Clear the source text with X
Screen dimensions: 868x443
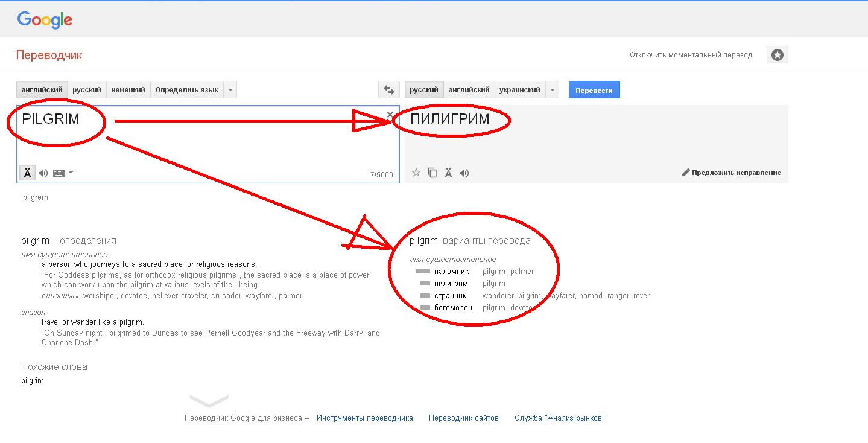(390, 115)
